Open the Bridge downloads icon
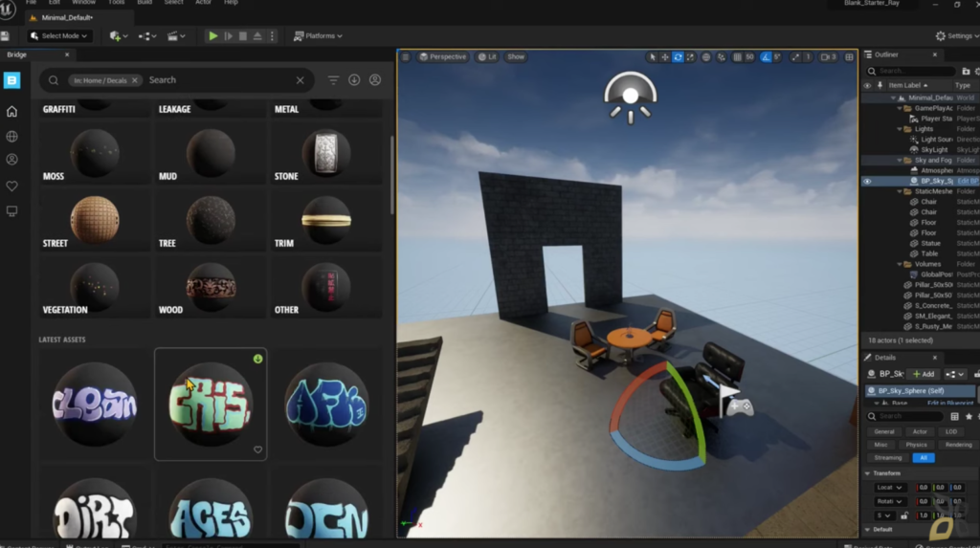The height and width of the screenshot is (548, 980). click(x=354, y=80)
